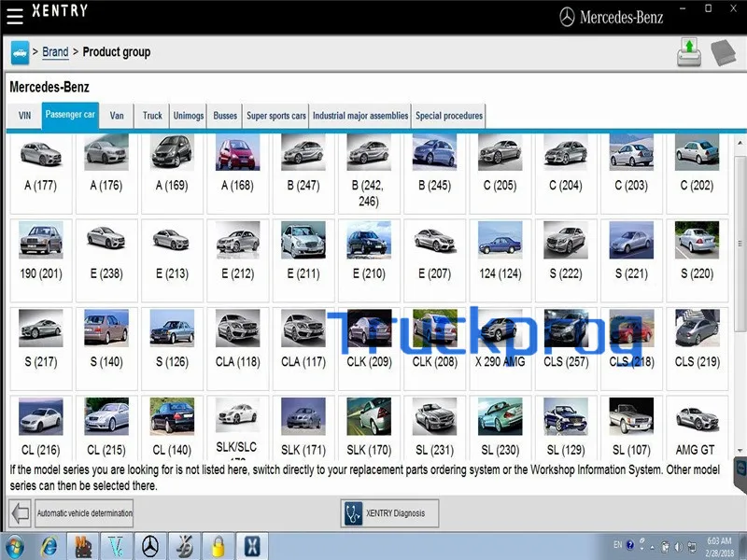The width and height of the screenshot is (747, 560).
Task: Select the E (238) tile
Action: [x=106, y=260]
